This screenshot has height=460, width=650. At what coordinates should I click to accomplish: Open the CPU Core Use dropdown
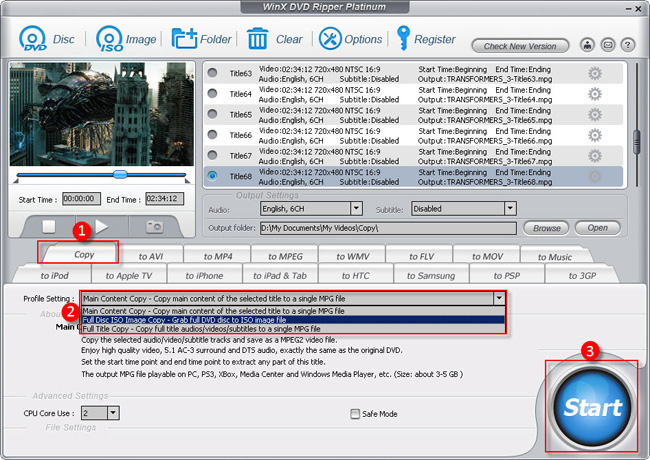pos(113,413)
